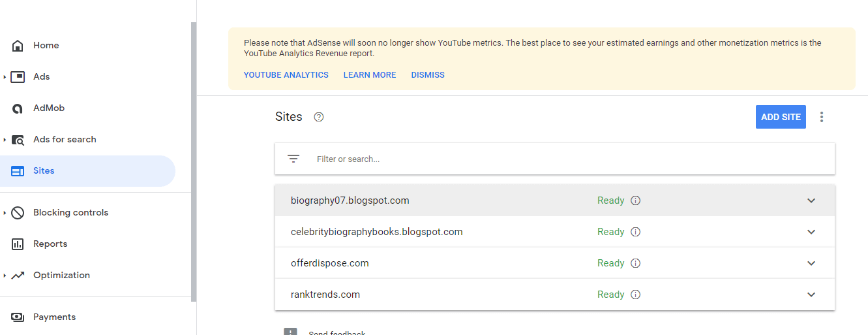Screen dimensions: 868x335
Task: Click the celebritybiographybooks.blogspot.com site name
Action: click(x=377, y=232)
